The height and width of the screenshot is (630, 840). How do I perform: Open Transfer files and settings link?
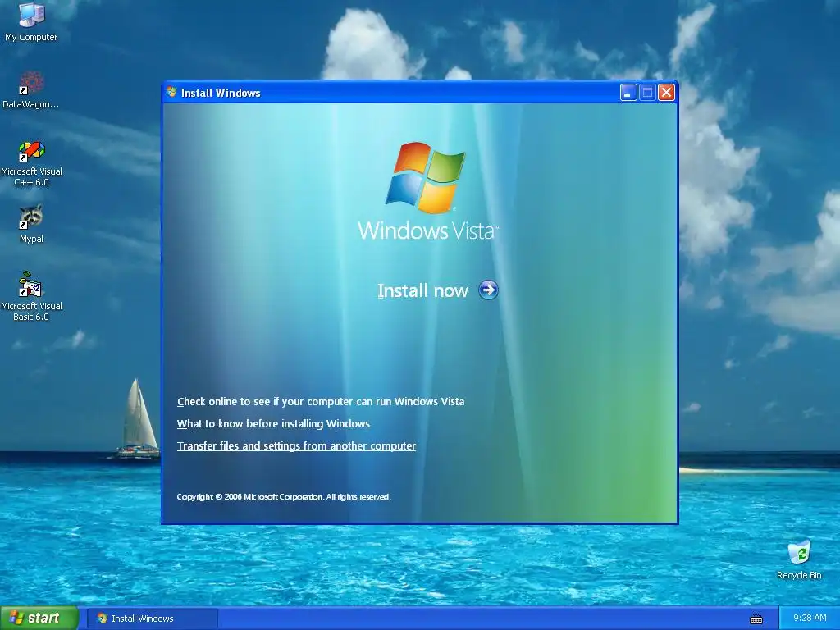(x=296, y=445)
